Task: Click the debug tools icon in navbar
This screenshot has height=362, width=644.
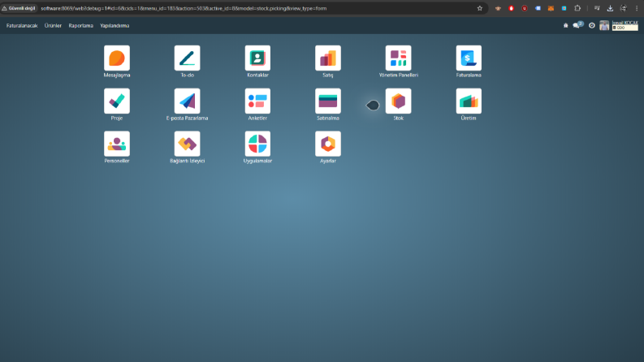Action: point(565,25)
